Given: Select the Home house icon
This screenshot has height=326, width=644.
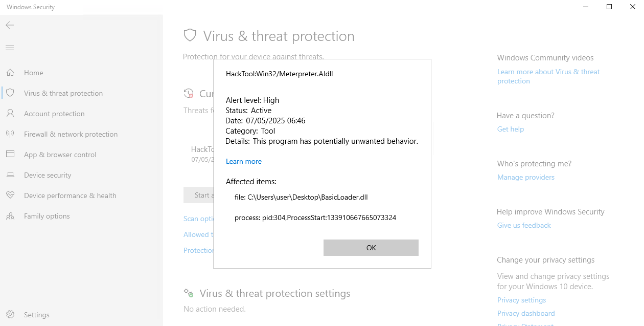Looking at the screenshot, I should point(10,73).
